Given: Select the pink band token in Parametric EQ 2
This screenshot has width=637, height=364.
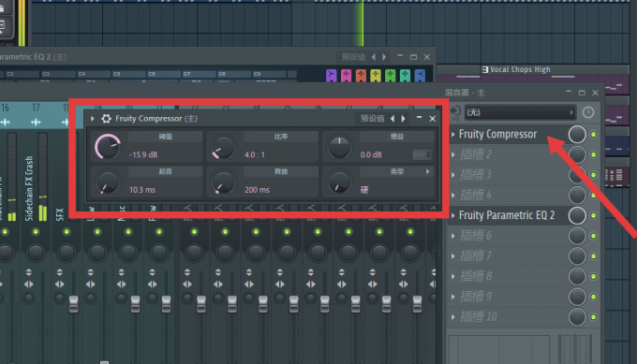Looking at the screenshot, I should 346,76.
